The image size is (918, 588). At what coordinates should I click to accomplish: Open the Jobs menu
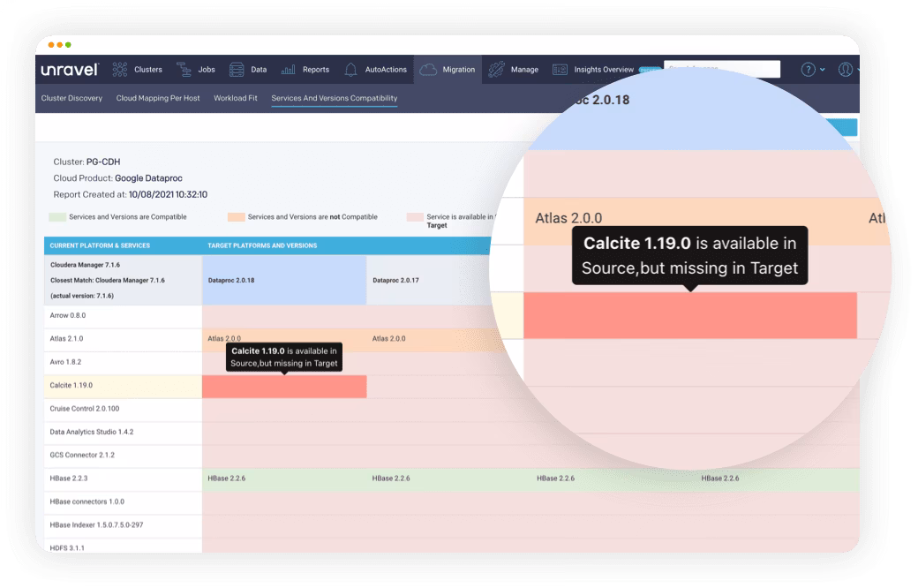207,70
